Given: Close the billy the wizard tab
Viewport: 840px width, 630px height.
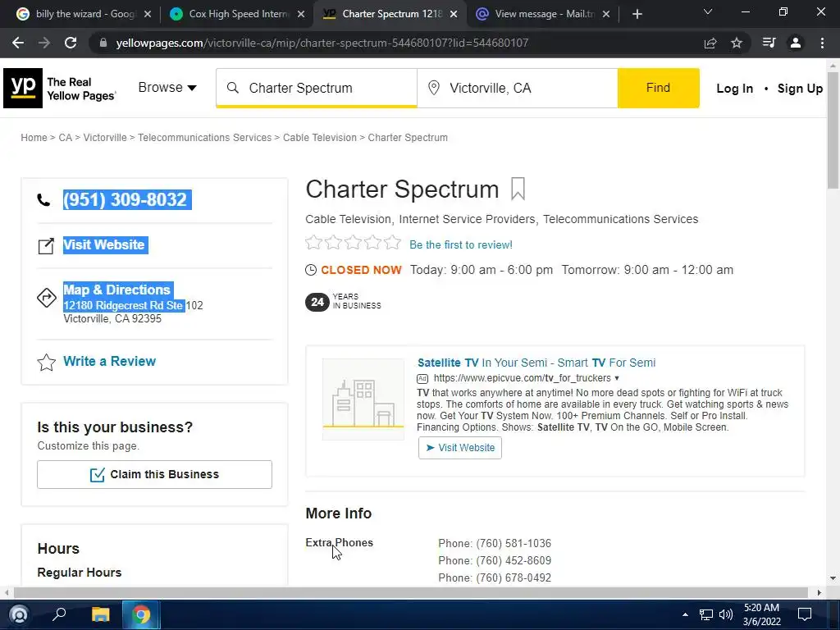Looking at the screenshot, I should point(148,14).
